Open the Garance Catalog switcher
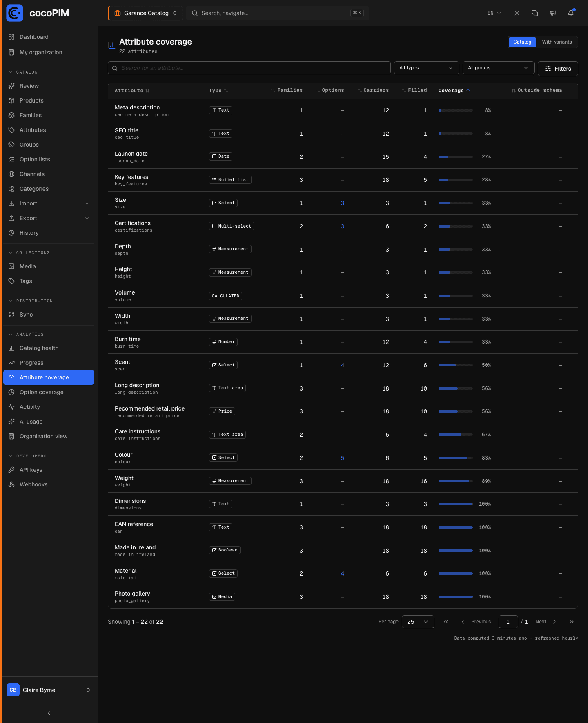588x723 pixels. click(145, 13)
